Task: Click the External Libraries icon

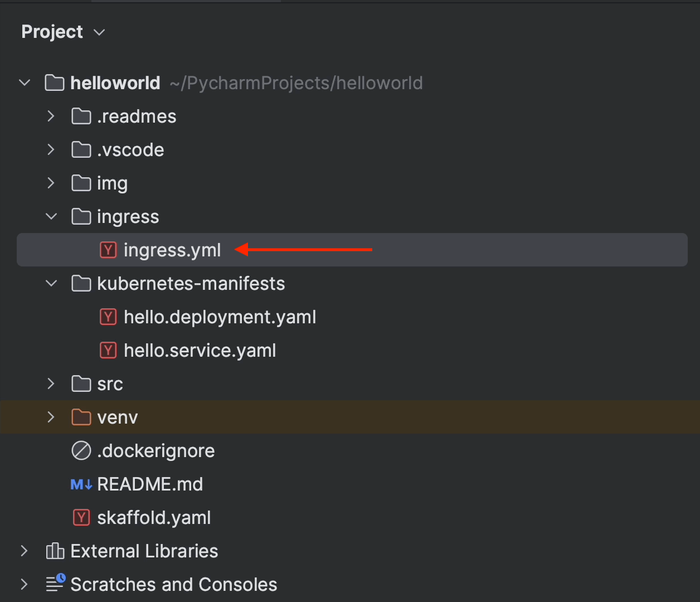Action: click(x=55, y=551)
